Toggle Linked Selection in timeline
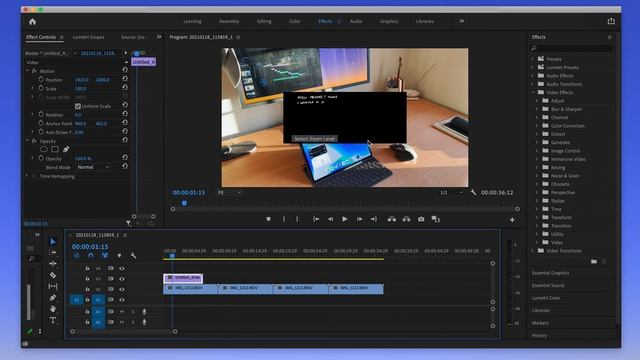The width and height of the screenshot is (640, 360). tap(105, 256)
